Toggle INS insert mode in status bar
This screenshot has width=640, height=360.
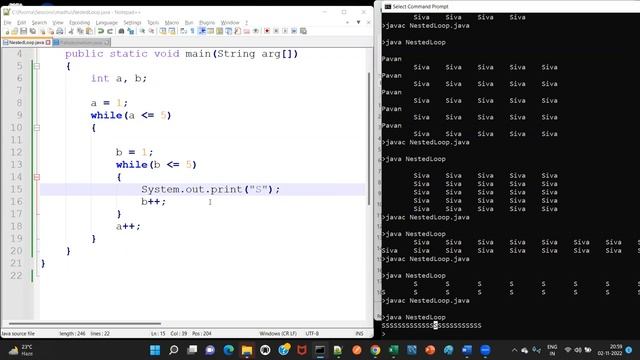(x=359, y=333)
